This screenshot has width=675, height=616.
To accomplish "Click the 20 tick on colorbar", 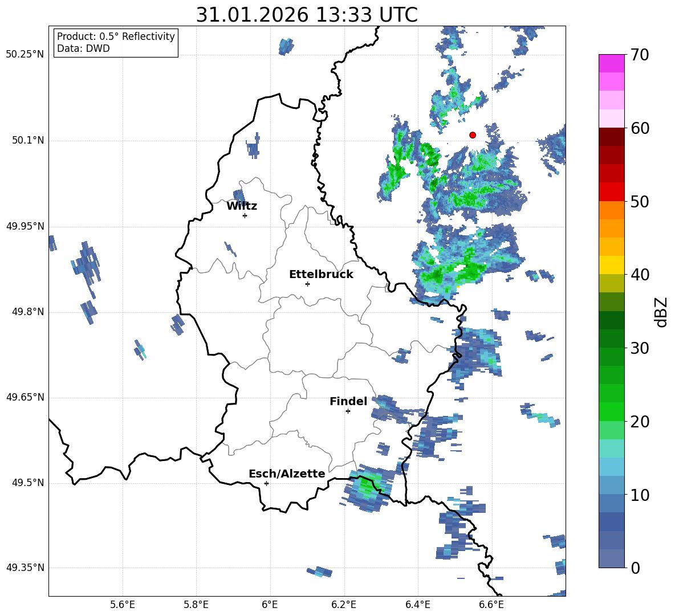I will [640, 421].
